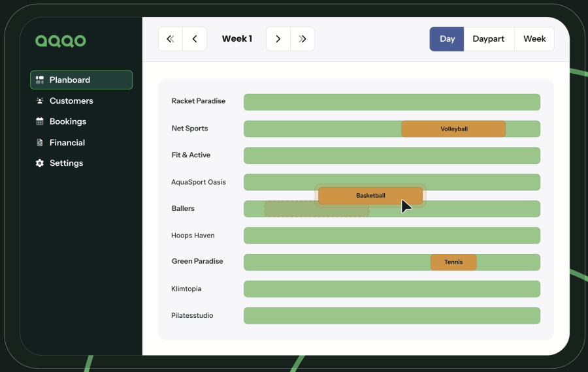Click the Racket Paradise timeline bar
This screenshot has width=588, height=372.
[392, 102]
